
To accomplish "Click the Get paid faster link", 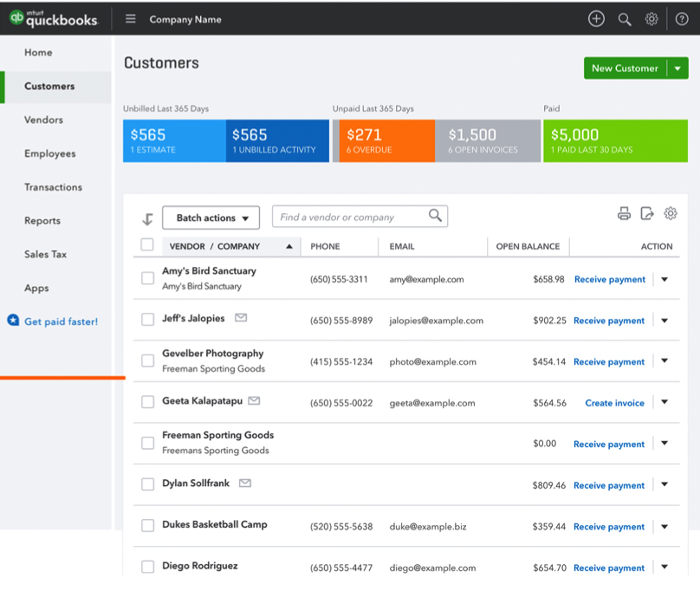I will (62, 321).
